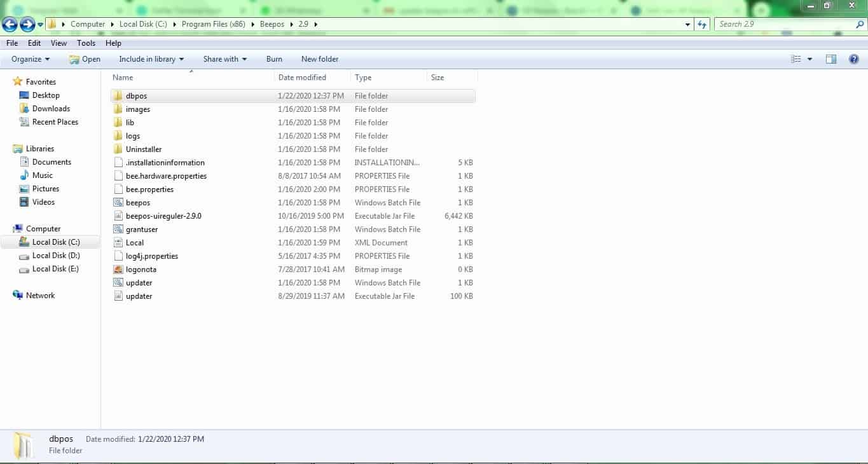868x464 pixels.
Task: Go back with the Back arrow button
Action: 10,24
